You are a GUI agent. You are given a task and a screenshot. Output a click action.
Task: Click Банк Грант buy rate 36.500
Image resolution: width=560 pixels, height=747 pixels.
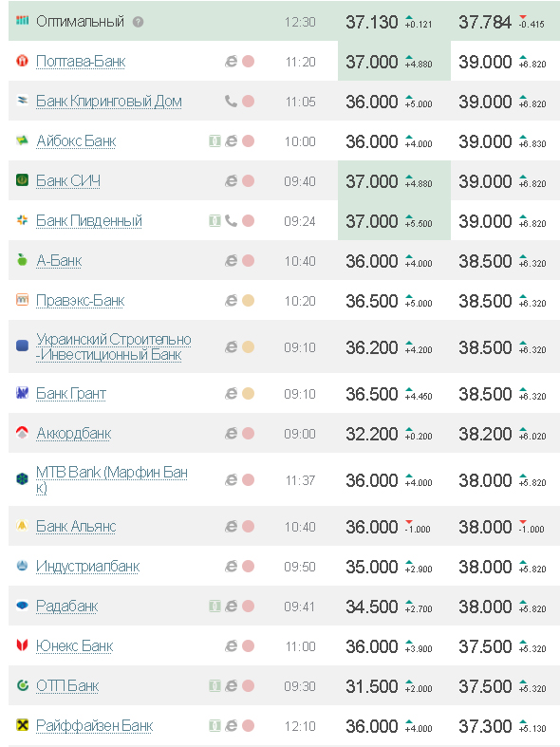(x=371, y=394)
